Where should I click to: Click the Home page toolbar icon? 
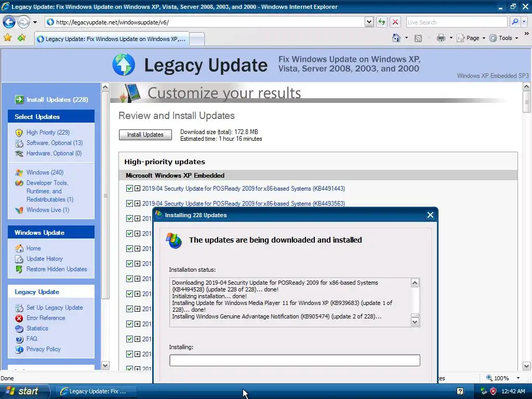click(x=396, y=38)
